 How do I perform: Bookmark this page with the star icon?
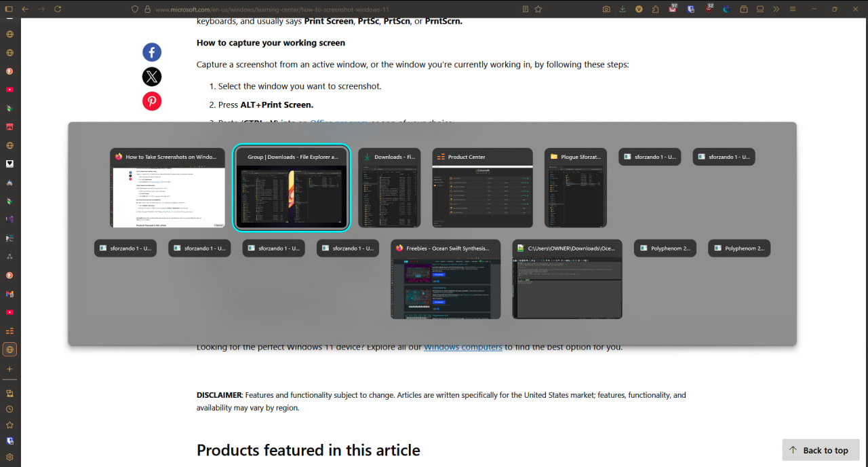tap(538, 9)
